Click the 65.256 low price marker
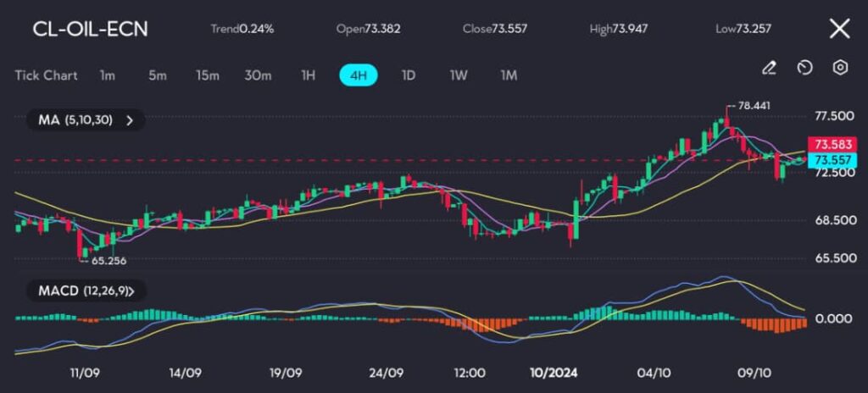The width and height of the screenshot is (868, 393). pos(108,261)
